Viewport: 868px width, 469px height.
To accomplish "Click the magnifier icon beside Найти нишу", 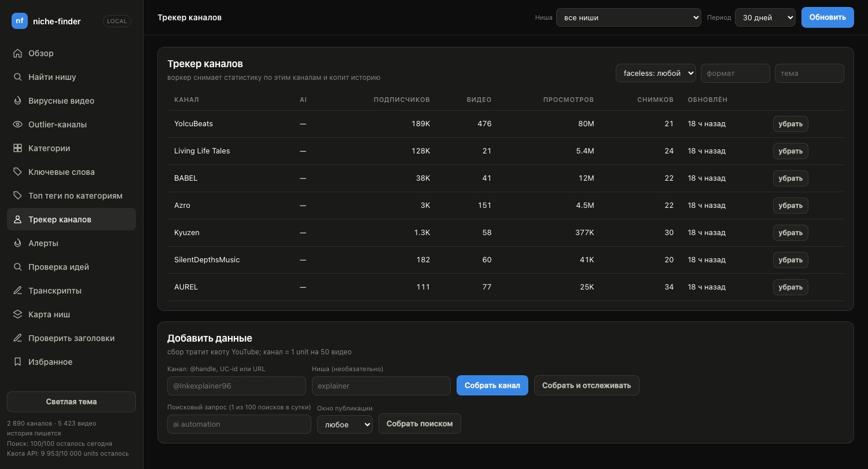I will pos(17,77).
